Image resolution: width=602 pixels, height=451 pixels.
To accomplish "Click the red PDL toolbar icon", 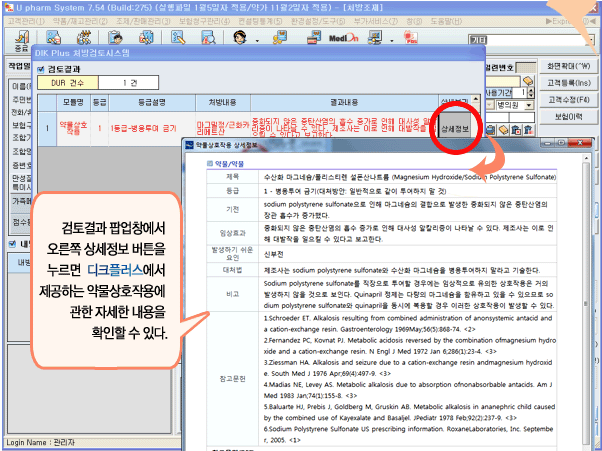I will coord(410,38).
